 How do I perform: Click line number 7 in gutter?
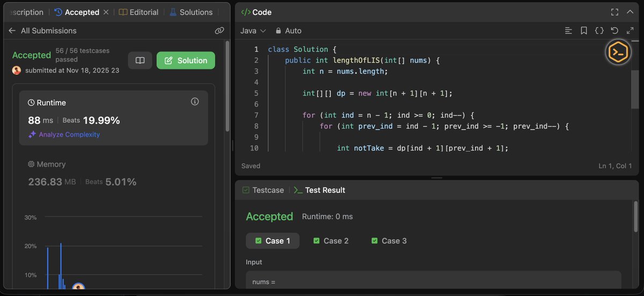pyautogui.click(x=256, y=115)
